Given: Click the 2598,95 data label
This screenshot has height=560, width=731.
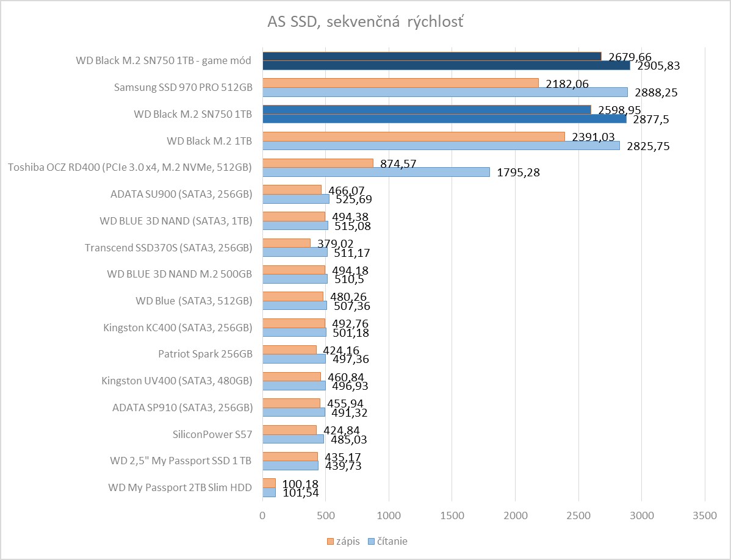Looking at the screenshot, I should coord(619,110).
